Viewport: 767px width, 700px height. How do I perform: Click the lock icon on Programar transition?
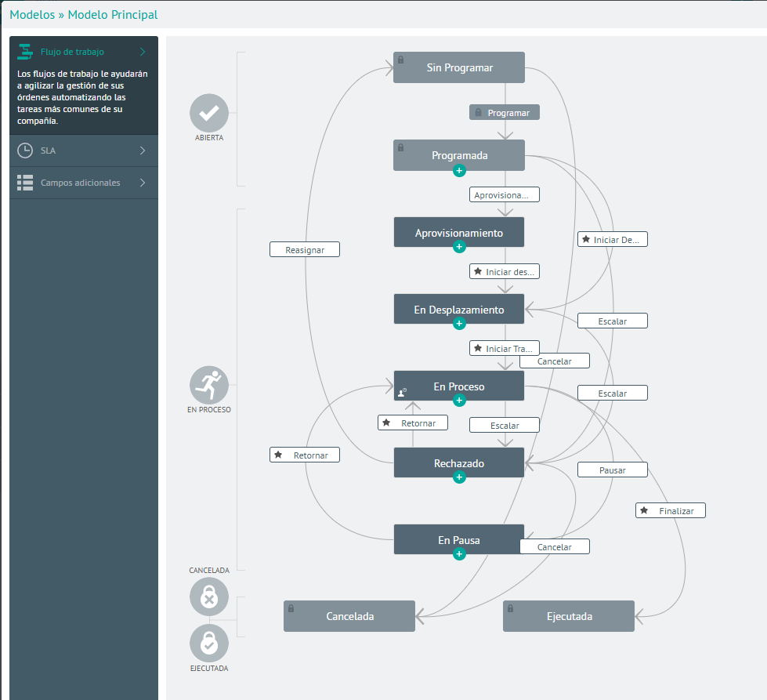point(479,112)
